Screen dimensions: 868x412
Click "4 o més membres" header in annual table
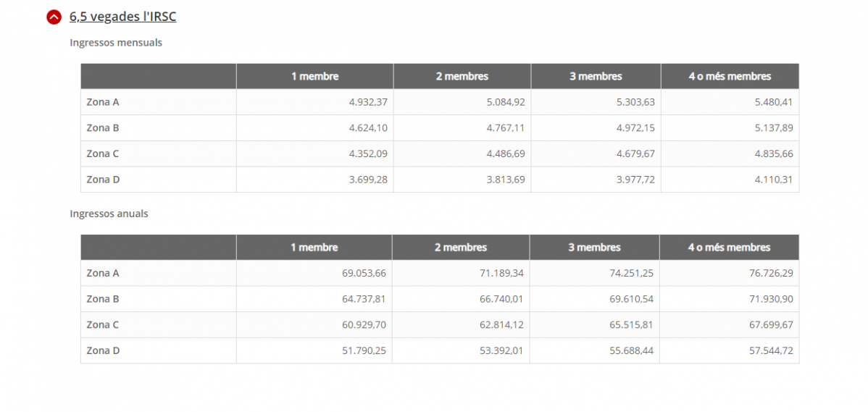(x=729, y=248)
